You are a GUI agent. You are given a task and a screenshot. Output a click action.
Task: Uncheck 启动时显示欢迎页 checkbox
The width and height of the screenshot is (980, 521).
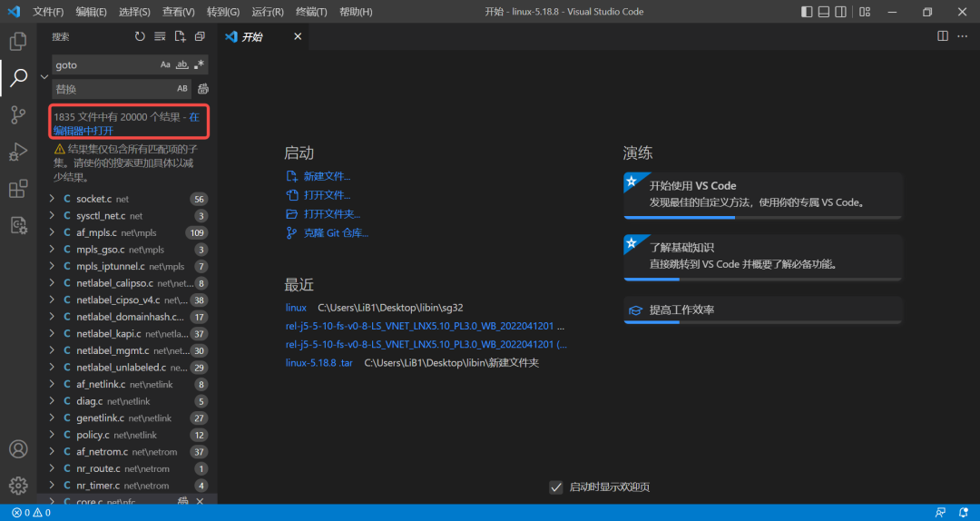point(556,487)
